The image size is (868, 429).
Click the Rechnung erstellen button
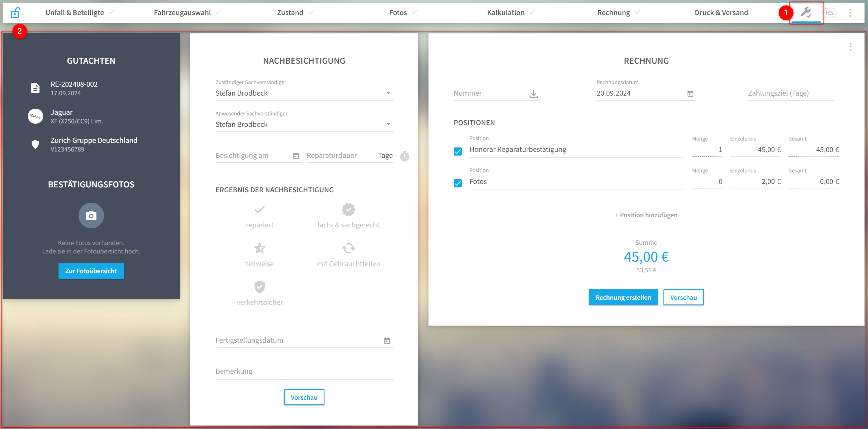click(x=623, y=297)
